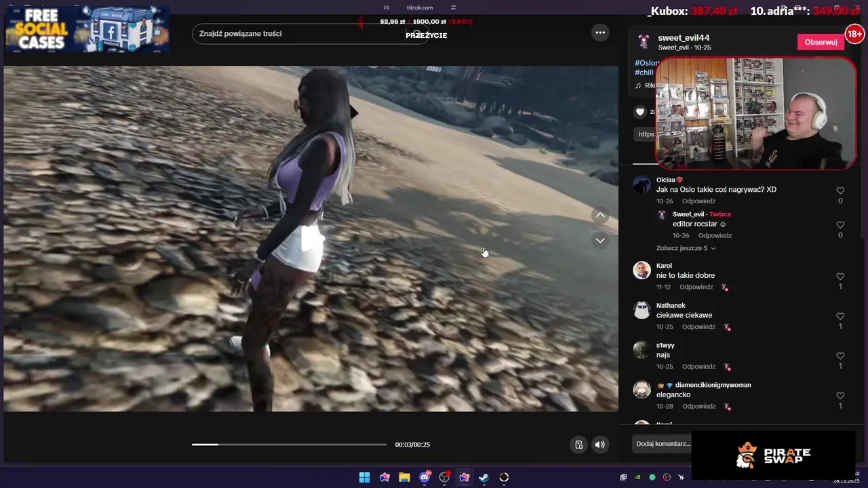Click the '00:03/00:25' time label
Viewport: 868px width, 488px height.
412,445
